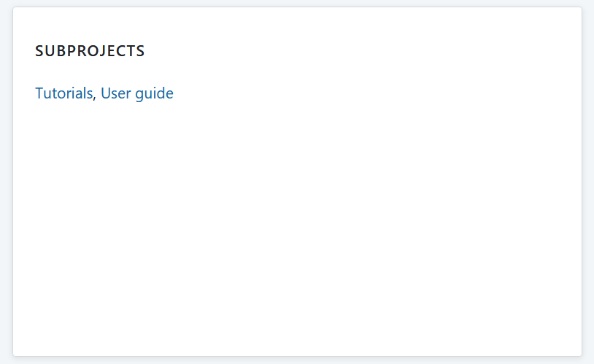The height and width of the screenshot is (364, 594).
Task: Click the comma separating the subproject links
Action: pos(95,98)
